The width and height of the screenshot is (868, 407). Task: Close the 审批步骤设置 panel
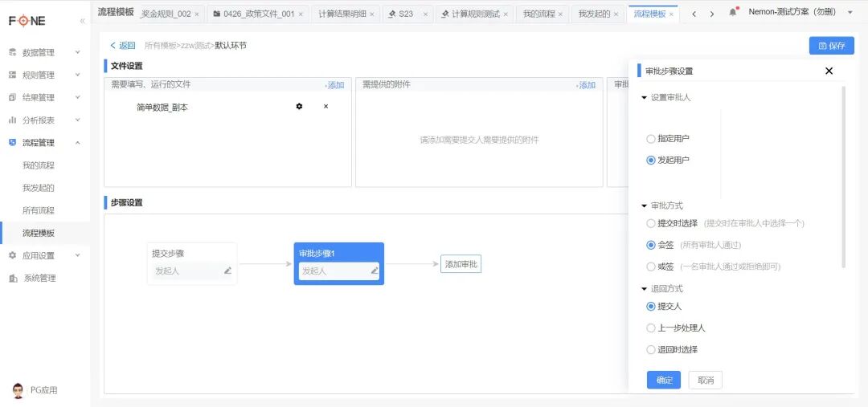coord(829,71)
